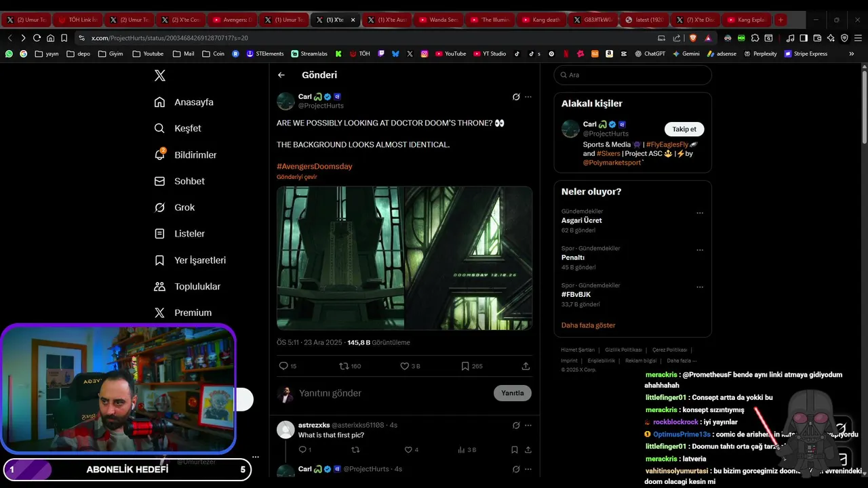Switch to Kang death browser tab
Screen dimensions: 868x488
pos(540,20)
